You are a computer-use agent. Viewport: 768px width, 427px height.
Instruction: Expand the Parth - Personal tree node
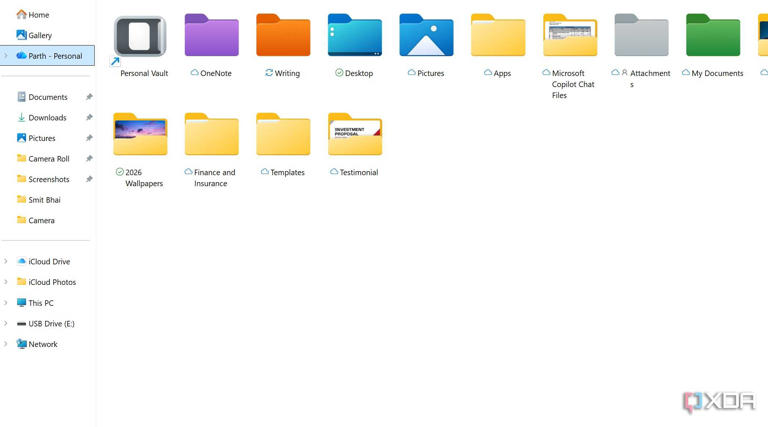[6, 56]
